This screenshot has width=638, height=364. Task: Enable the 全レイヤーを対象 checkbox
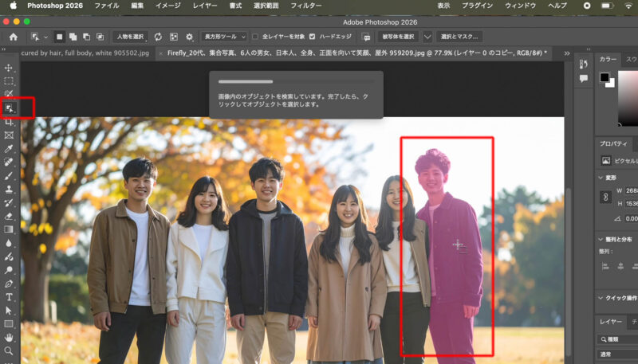[x=255, y=37]
